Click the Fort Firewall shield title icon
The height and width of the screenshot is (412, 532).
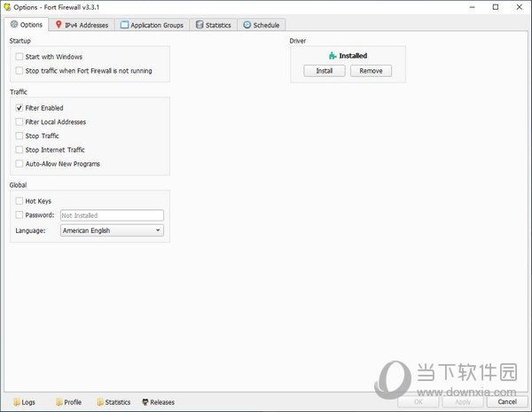(x=7, y=7)
